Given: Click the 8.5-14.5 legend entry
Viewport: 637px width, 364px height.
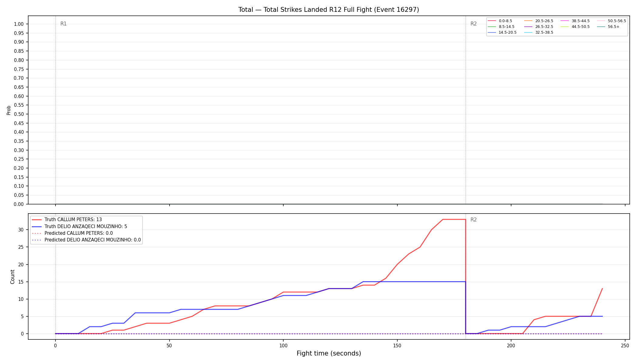Looking at the screenshot, I should pyautogui.click(x=501, y=27).
